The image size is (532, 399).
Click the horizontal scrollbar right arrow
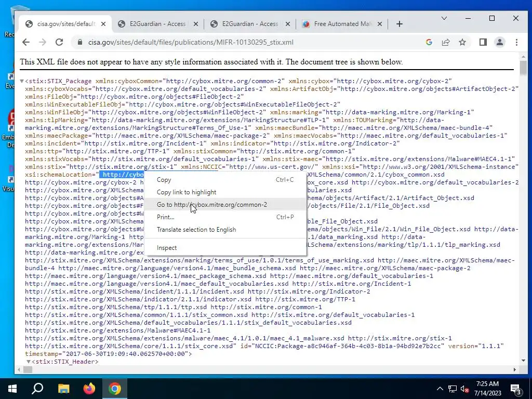tap(515, 369)
